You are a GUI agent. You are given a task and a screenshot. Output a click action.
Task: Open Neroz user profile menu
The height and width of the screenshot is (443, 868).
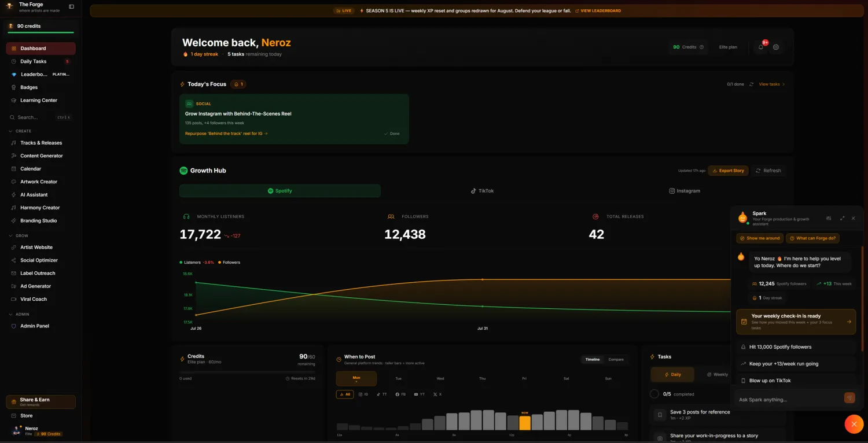tap(41, 431)
